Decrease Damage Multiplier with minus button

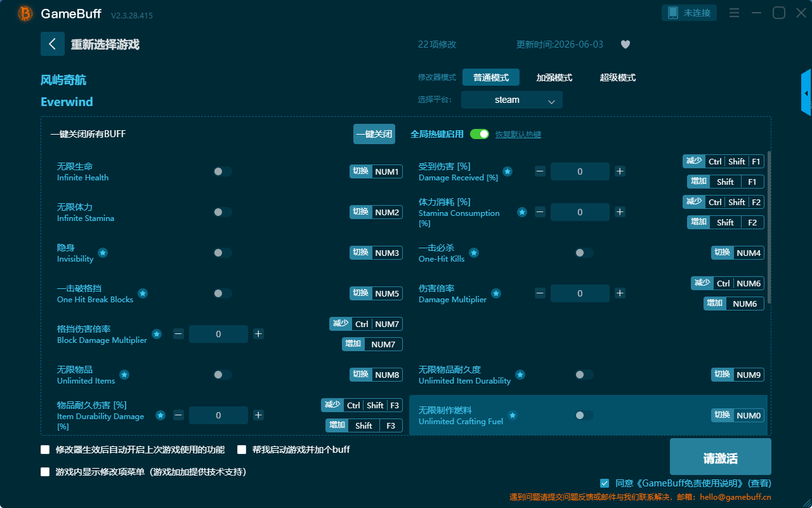tap(540, 293)
